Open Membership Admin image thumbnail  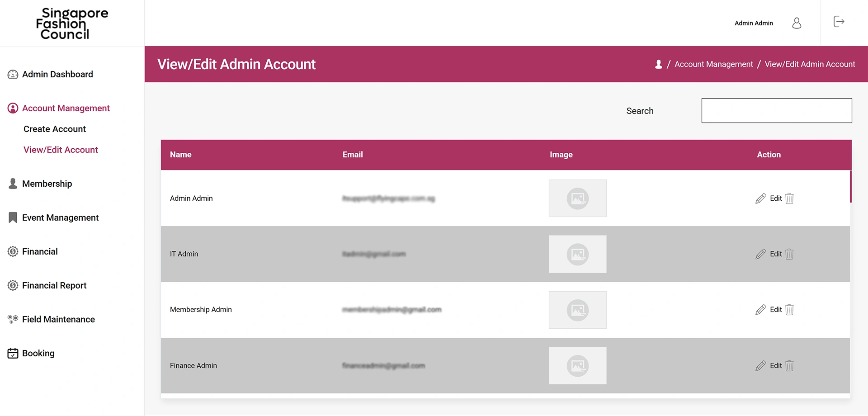(x=577, y=310)
